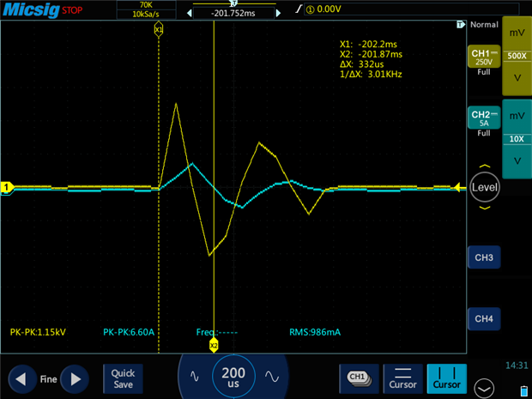Select the X2 cursor bottom marker
Image resolution: width=532 pixels, height=399 pixels.
click(x=214, y=346)
